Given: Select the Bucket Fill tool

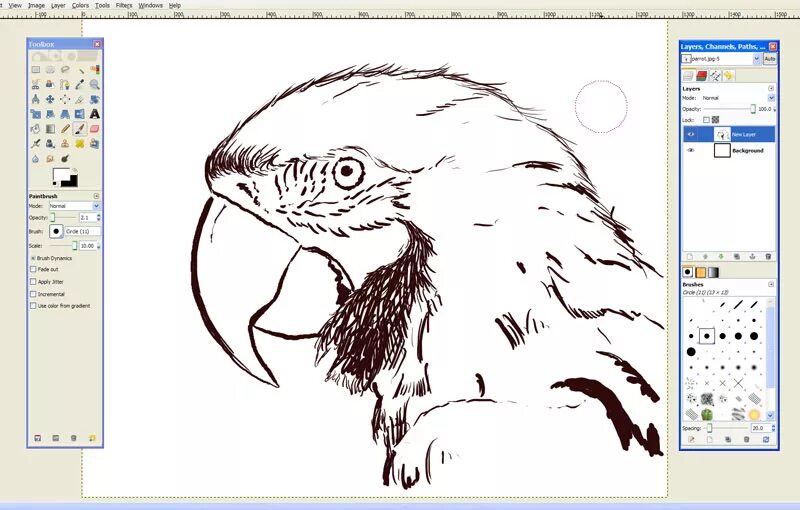Looking at the screenshot, I should click(x=35, y=129).
